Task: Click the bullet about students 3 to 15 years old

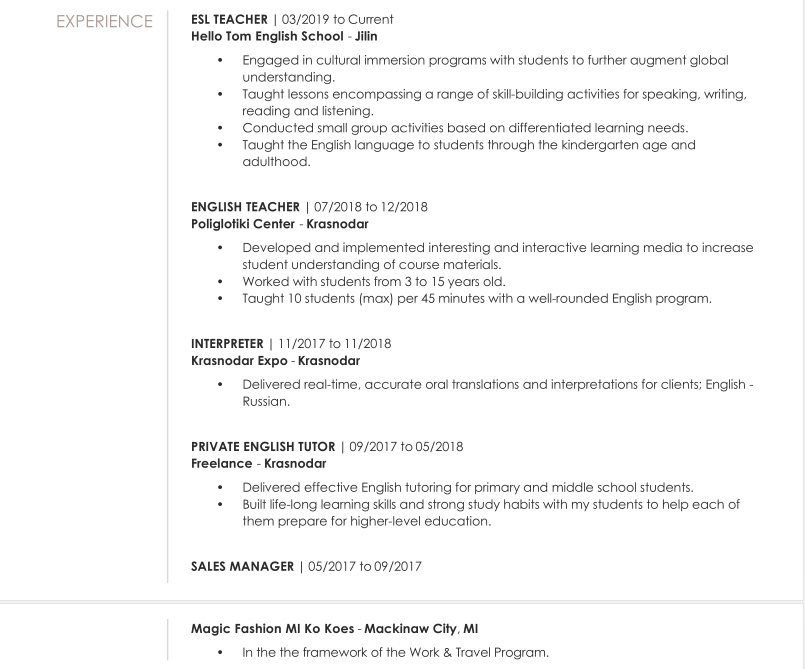Action: (373, 281)
